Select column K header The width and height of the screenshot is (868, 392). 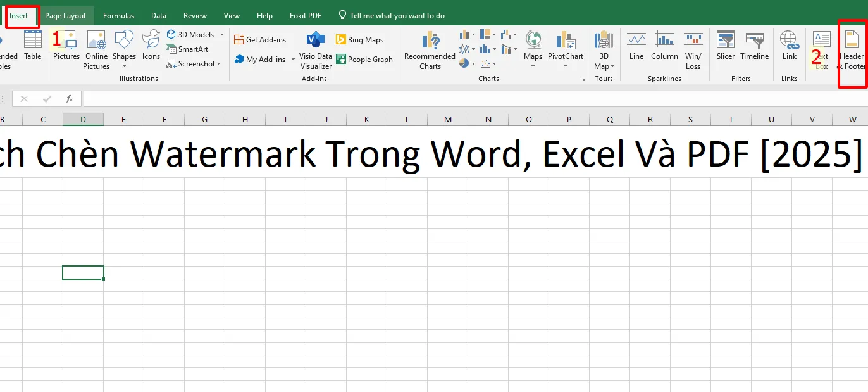click(366, 119)
